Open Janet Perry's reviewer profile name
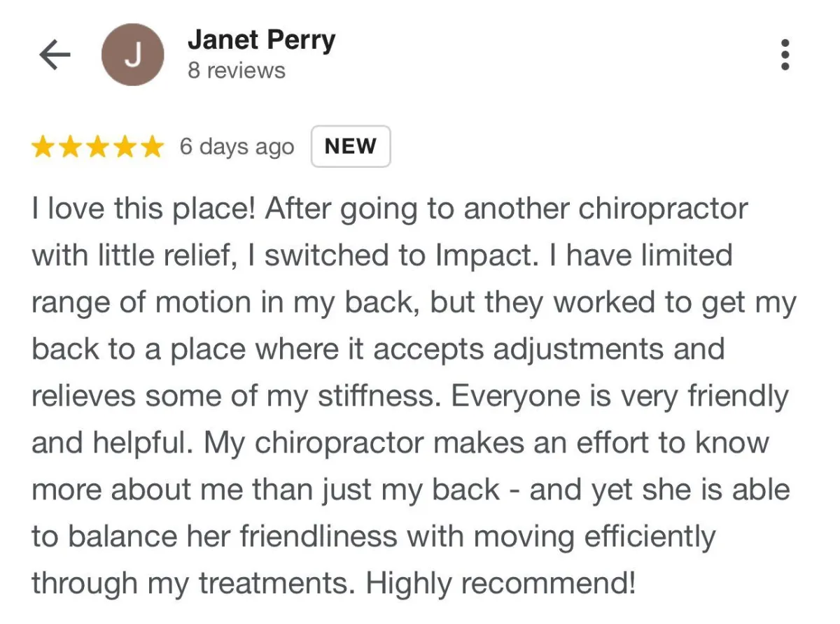This screenshot has width=840, height=624. [261, 41]
